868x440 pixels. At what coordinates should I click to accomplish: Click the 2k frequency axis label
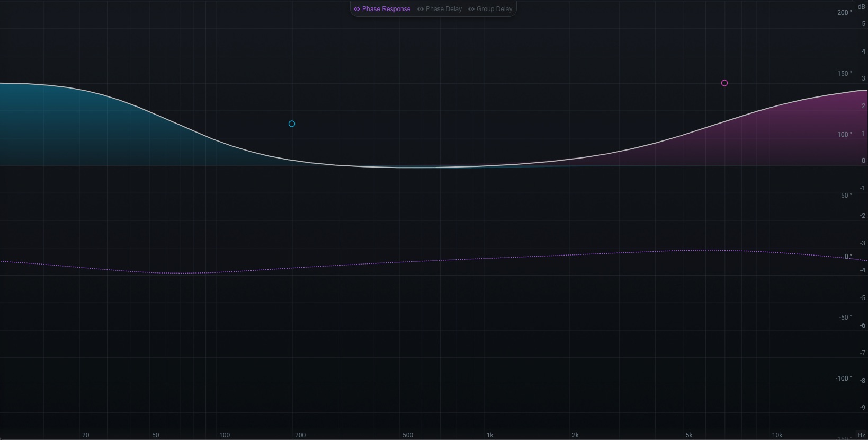coord(575,435)
